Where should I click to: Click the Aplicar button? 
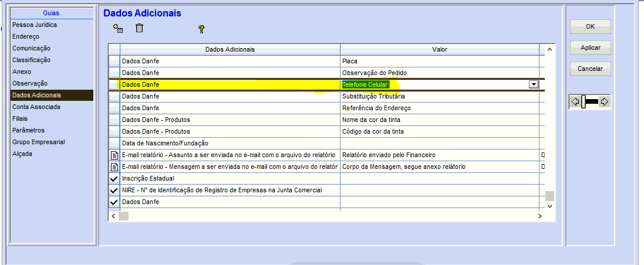pyautogui.click(x=590, y=47)
